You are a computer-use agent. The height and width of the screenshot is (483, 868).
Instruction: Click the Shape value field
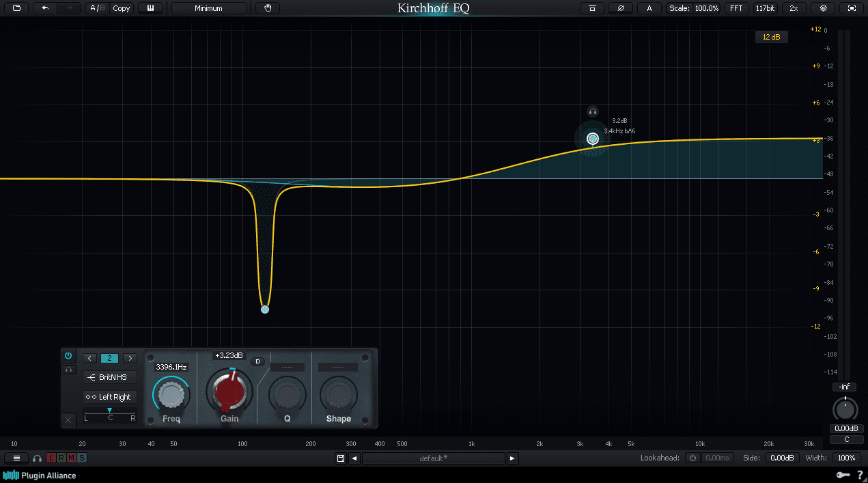[338, 367]
